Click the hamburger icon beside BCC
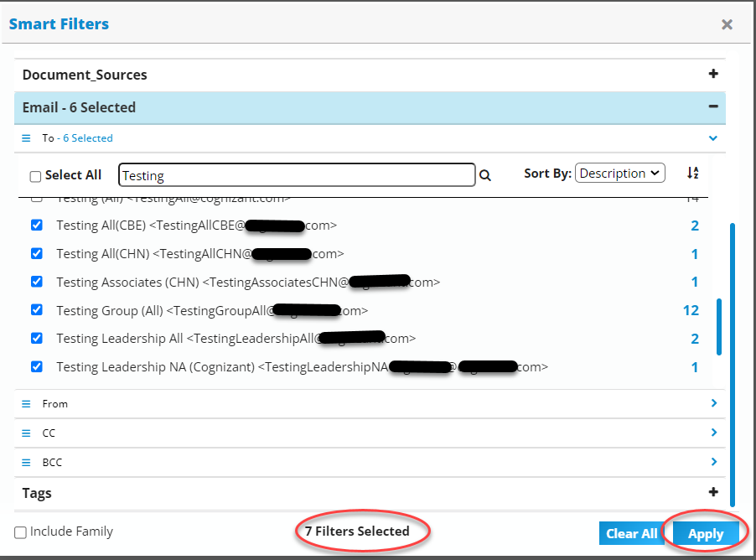The width and height of the screenshot is (756, 560). [28, 462]
